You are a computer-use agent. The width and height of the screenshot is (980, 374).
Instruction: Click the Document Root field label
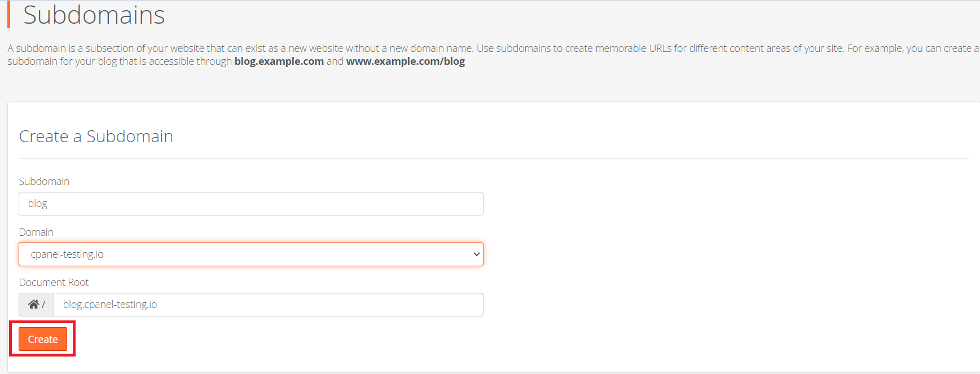click(x=54, y=282)
